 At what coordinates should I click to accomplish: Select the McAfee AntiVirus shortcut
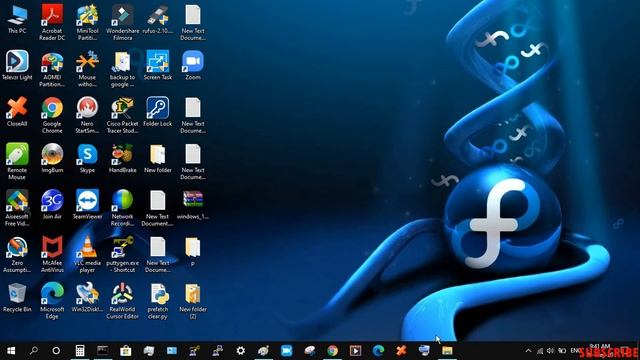[52, 255]
